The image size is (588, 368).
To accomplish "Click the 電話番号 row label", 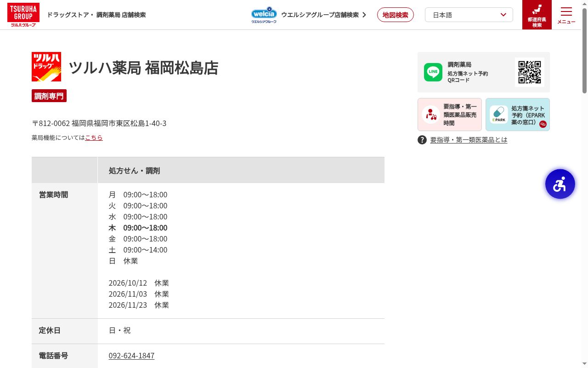I will pos(53,356).
